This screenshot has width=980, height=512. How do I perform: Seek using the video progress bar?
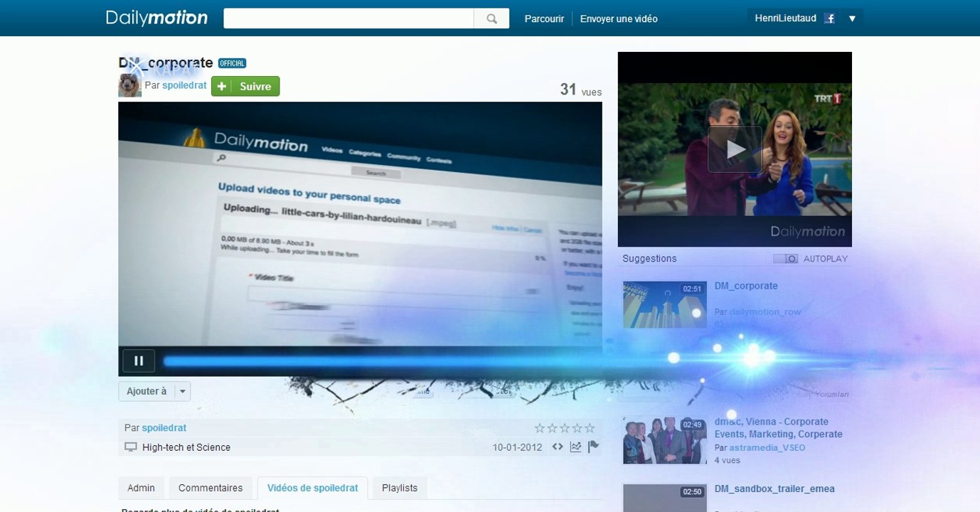point(383,361)
